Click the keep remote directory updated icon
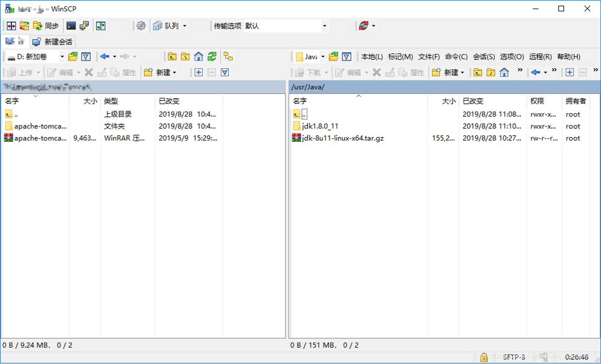The image size is (601, 364). click(x=101, y=26)
